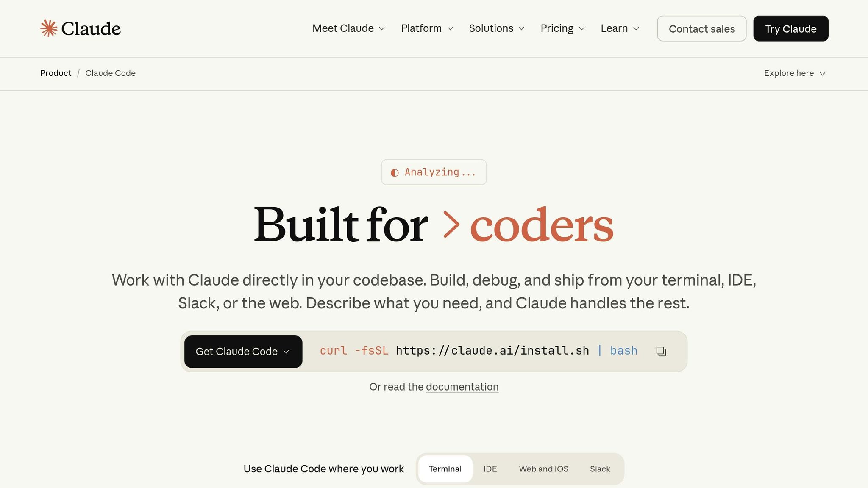Viewport: 868px width, 488px height.
Task: Switch to the IDE tab
Action: point(490,469)
